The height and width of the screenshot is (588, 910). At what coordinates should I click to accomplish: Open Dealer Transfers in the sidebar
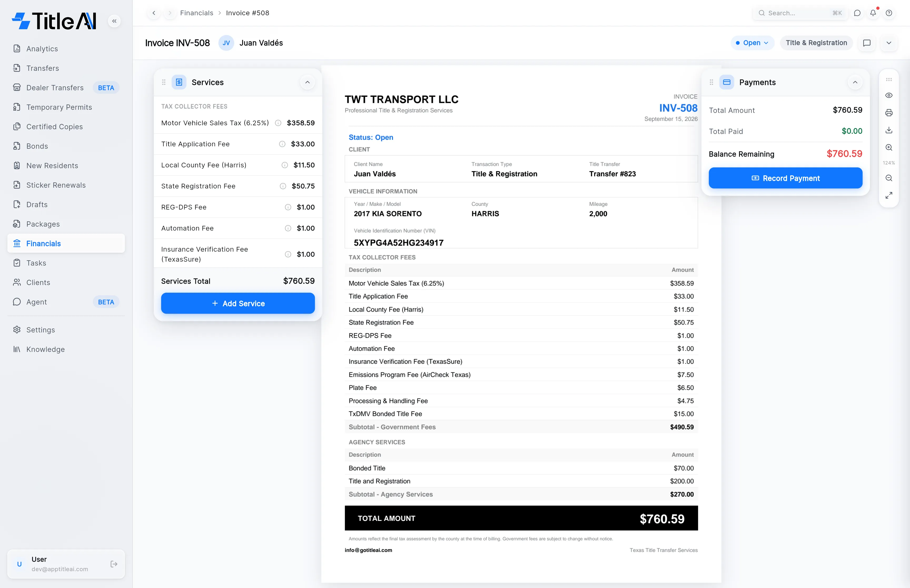tap(66, 87)
